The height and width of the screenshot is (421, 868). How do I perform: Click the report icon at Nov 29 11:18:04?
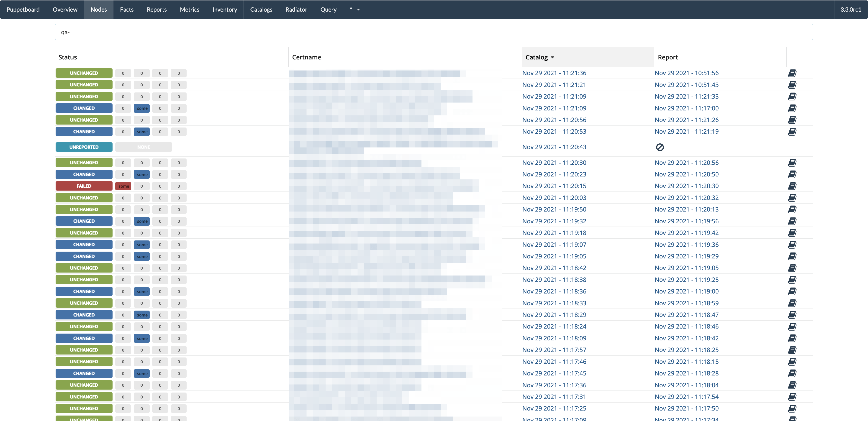[793, 385]
